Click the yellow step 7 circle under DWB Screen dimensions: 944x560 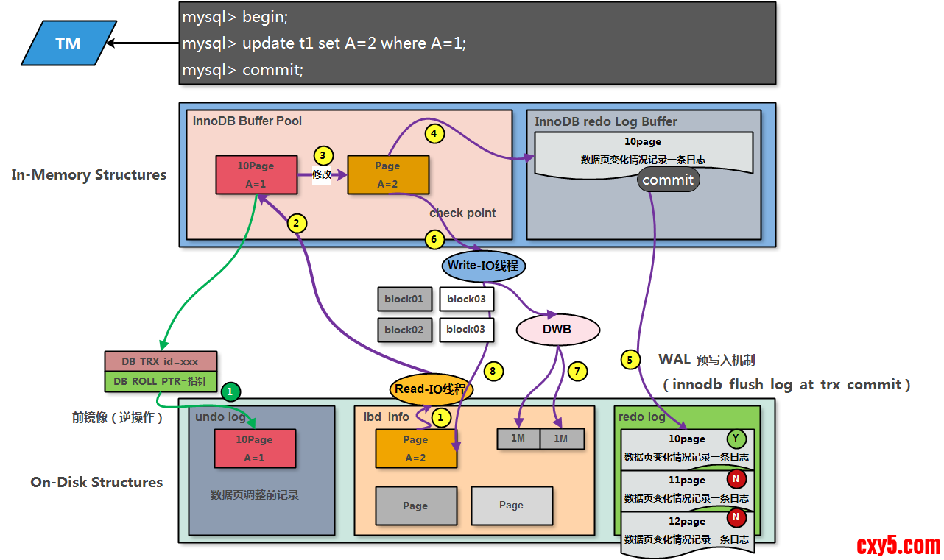coord(578,372)
